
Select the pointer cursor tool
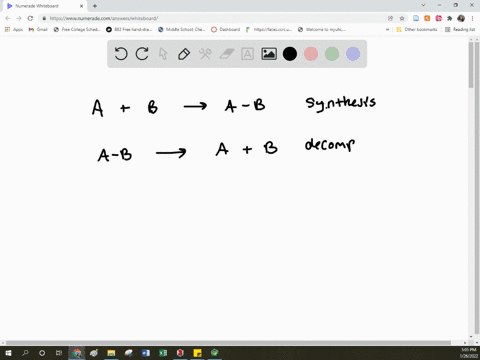[x=163, y=54]
